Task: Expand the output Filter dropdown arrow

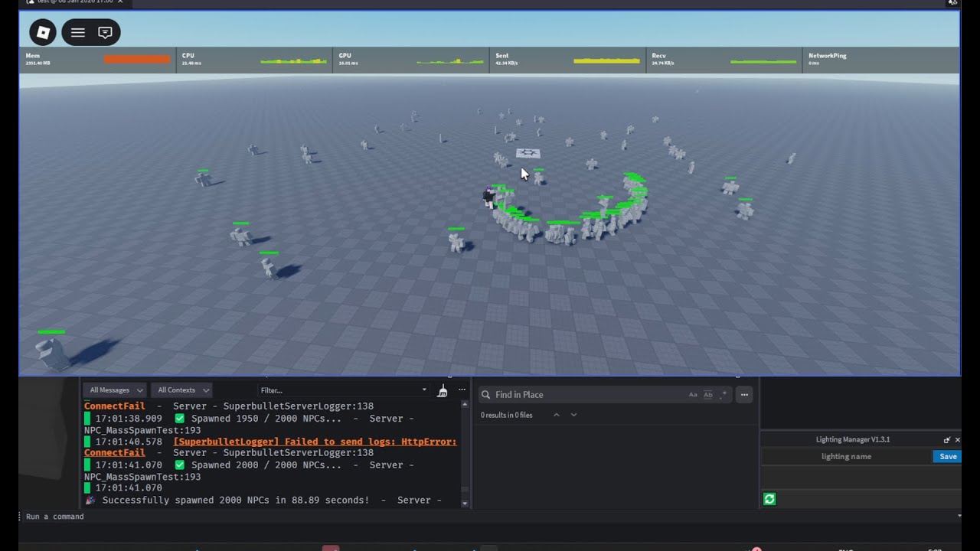Action: 424,390
